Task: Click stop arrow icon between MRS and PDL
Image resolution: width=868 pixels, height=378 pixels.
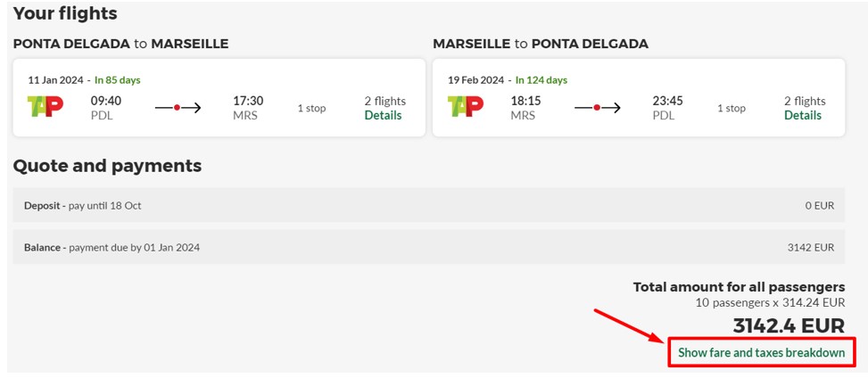Action: tap(598, 107)
